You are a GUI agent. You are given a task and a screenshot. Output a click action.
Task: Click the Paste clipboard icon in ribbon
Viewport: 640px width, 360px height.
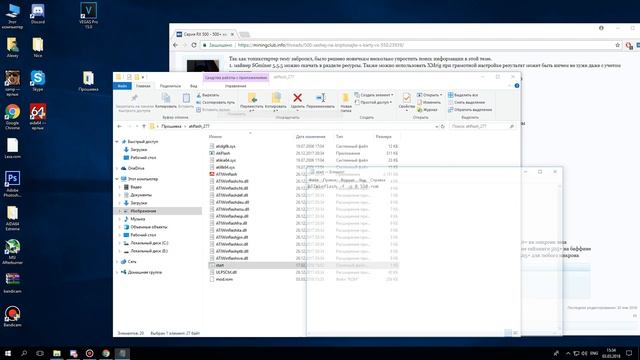186,98
